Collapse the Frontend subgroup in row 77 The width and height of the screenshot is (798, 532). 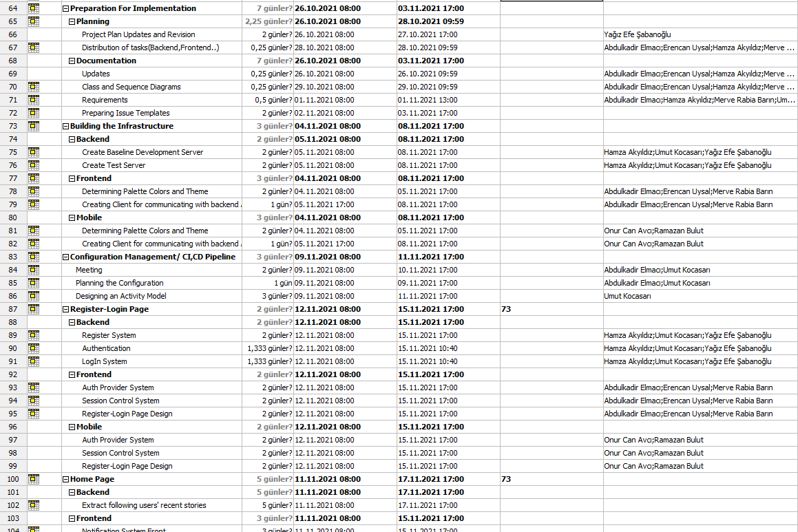pyautogui.click(x=72, y=178)
